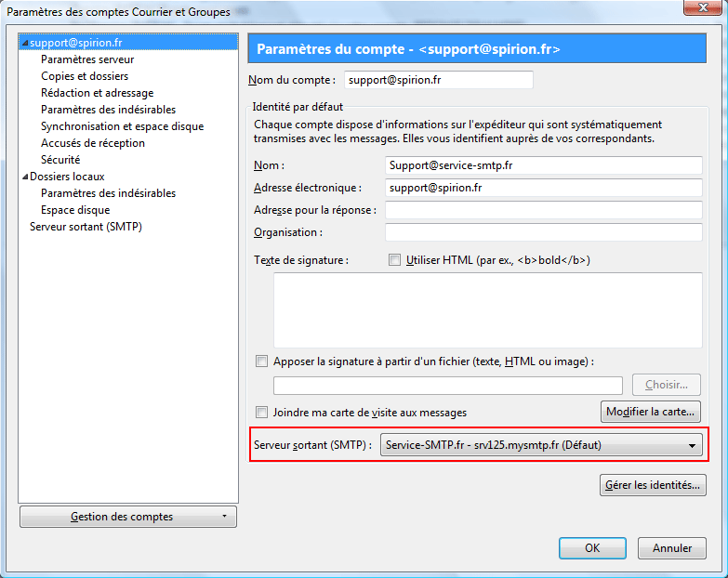This screenshot has height=578, width=728.
Task: Click inside the Texte de signature text area
Action: pos(488,309)
